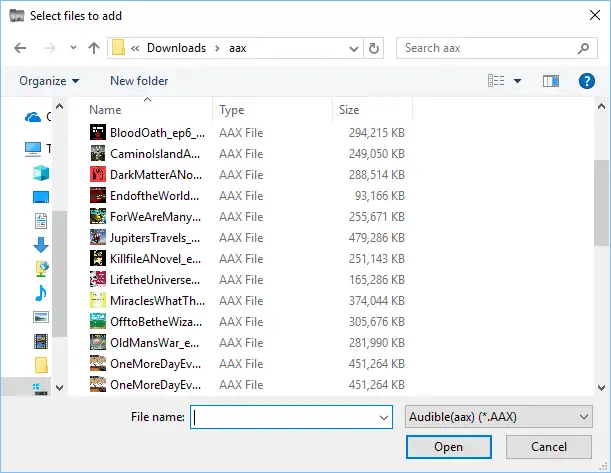Click the 374,044 KB size cell

(x=376, y=301)
